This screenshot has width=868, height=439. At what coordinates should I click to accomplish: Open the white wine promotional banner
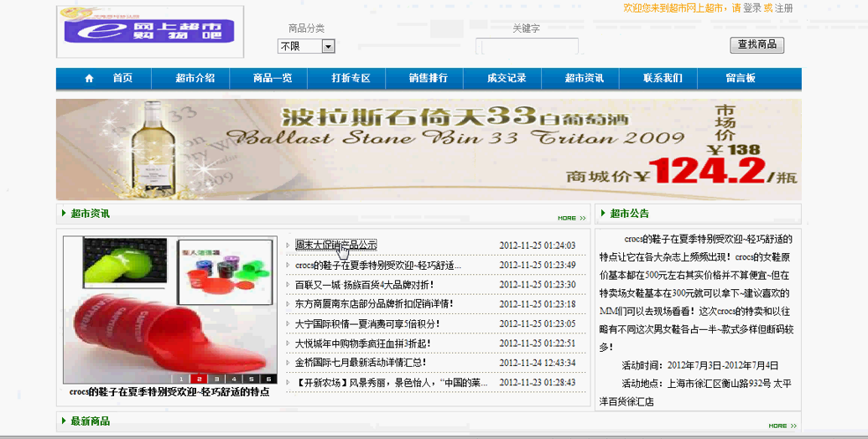429,149
